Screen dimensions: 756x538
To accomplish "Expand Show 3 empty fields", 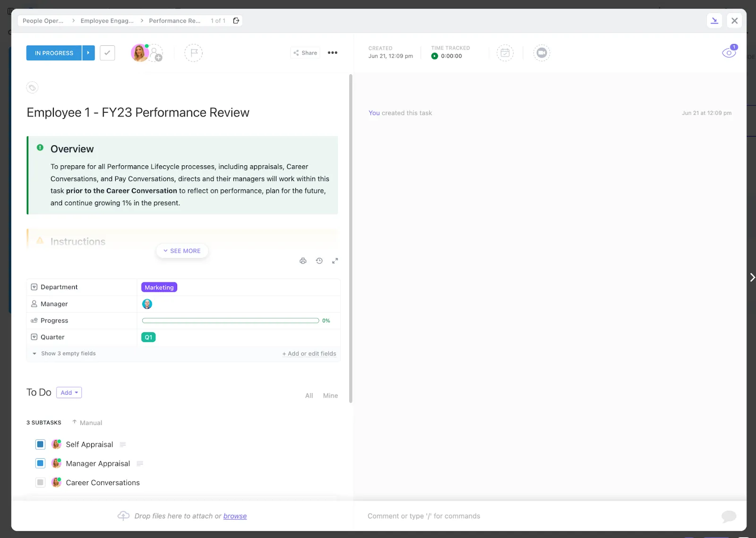I will (64, 353).
